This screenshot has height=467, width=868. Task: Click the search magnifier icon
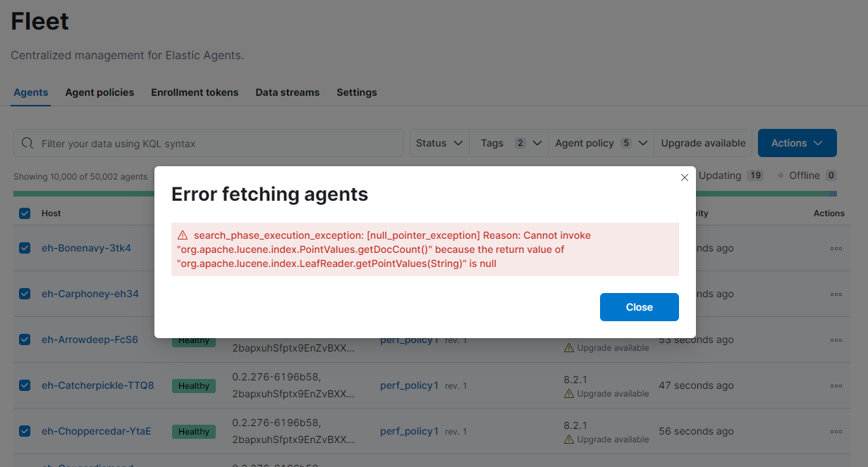pos(27,143)
